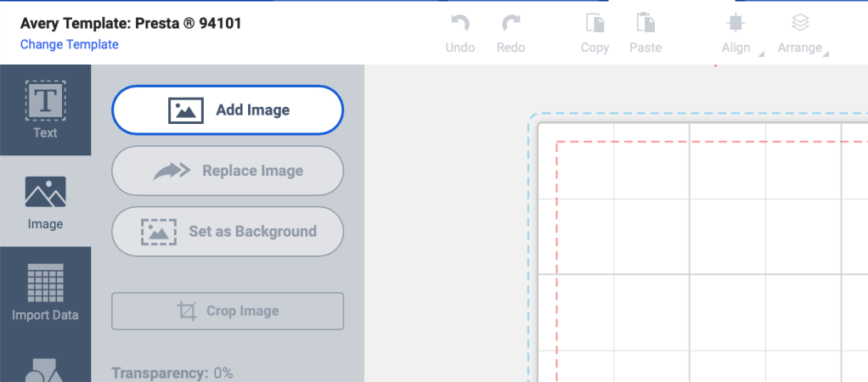868x382 pixels.
Task: Click Set as Background button
Action: 228,231
